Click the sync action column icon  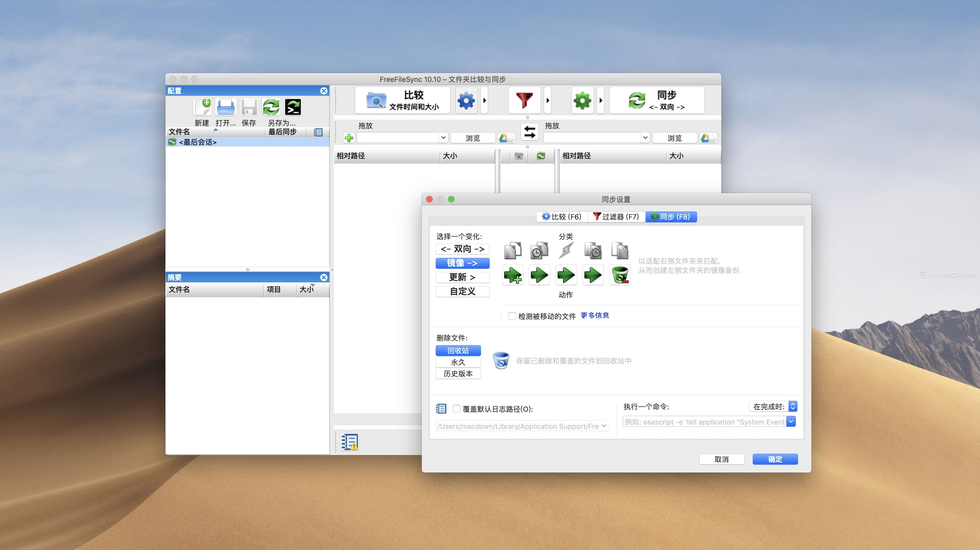coord(541,156)
